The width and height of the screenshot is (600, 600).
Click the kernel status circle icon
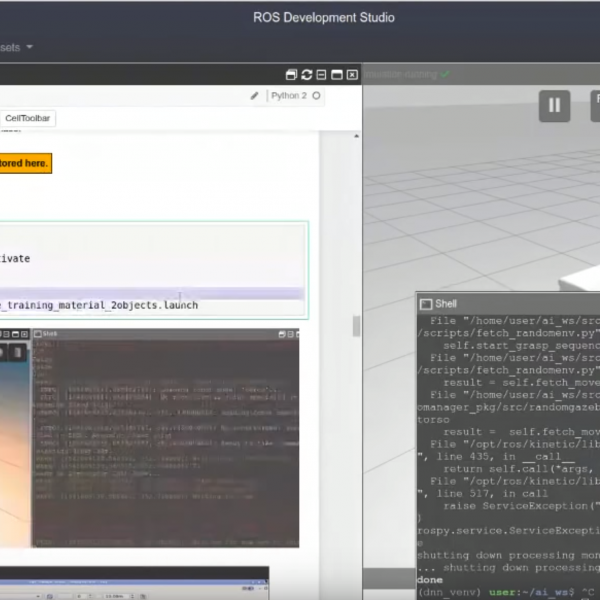pos(316,96)
